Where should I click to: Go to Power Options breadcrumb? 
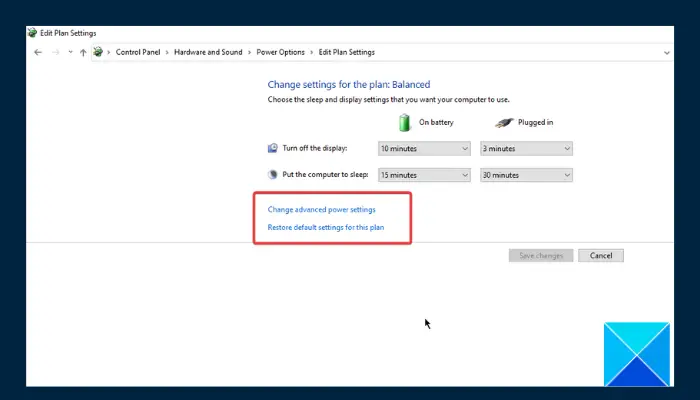[x=280, y=52]
